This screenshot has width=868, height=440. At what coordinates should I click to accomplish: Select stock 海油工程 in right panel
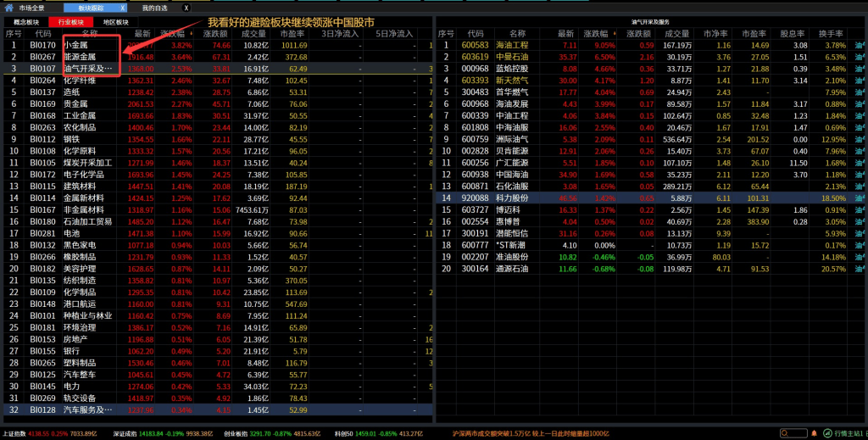click(511, 45)
